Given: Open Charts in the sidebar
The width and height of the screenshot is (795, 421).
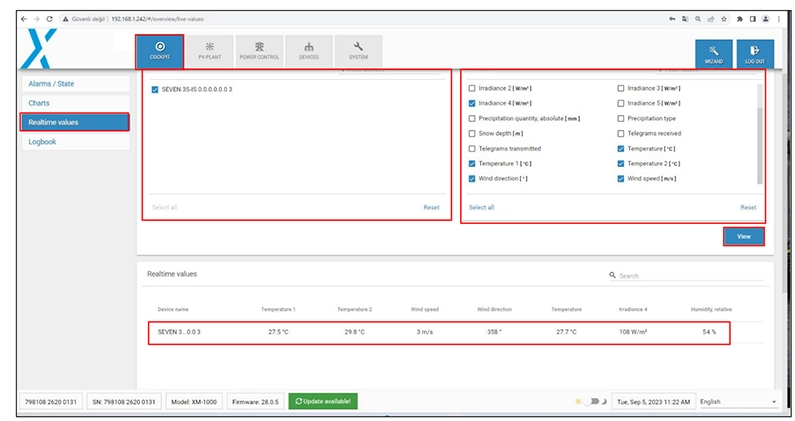Looking at the screenshot, I should pyautogui.click(x=75, y=103).
